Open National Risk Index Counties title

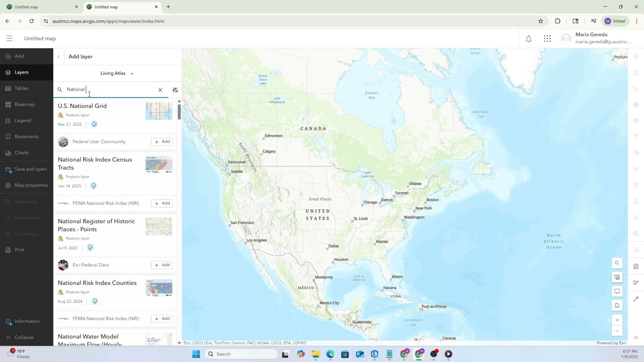97,283
